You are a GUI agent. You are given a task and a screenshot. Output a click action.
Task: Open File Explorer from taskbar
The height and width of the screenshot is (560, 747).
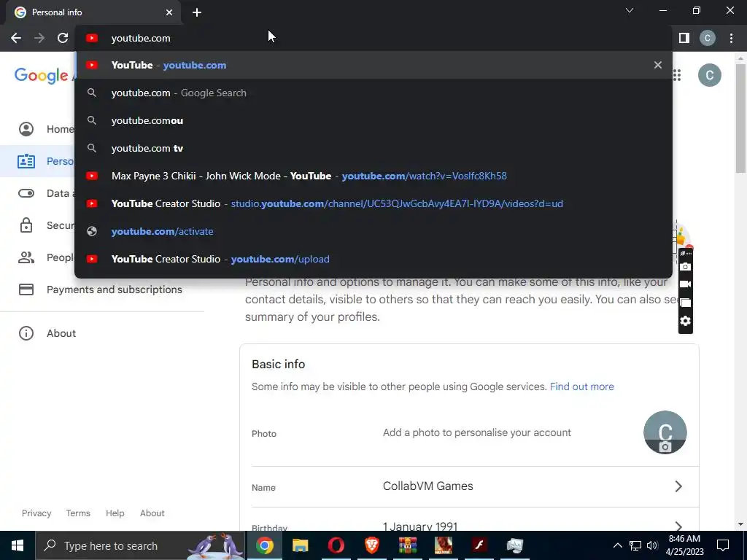(300, 545)
